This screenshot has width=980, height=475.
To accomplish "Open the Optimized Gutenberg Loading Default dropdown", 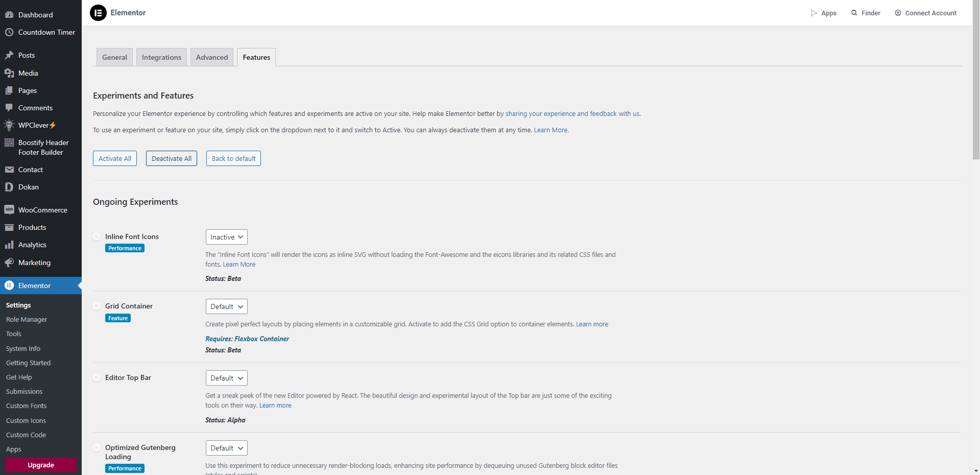I will click(x=227, y=448).
